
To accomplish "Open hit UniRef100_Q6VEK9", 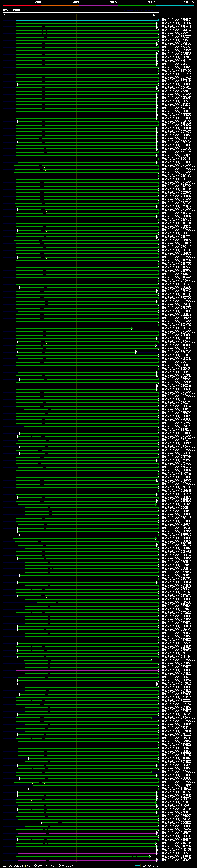I will tap(177, 426).
